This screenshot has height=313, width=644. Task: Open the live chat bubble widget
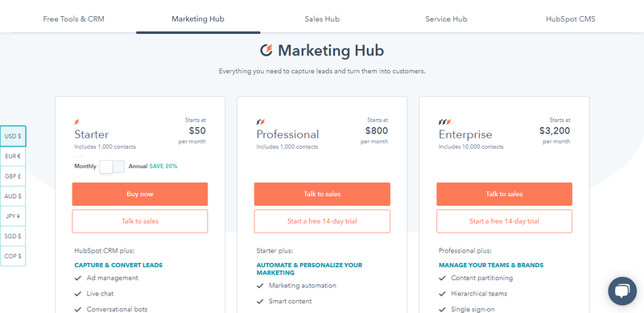pos(622,290)
